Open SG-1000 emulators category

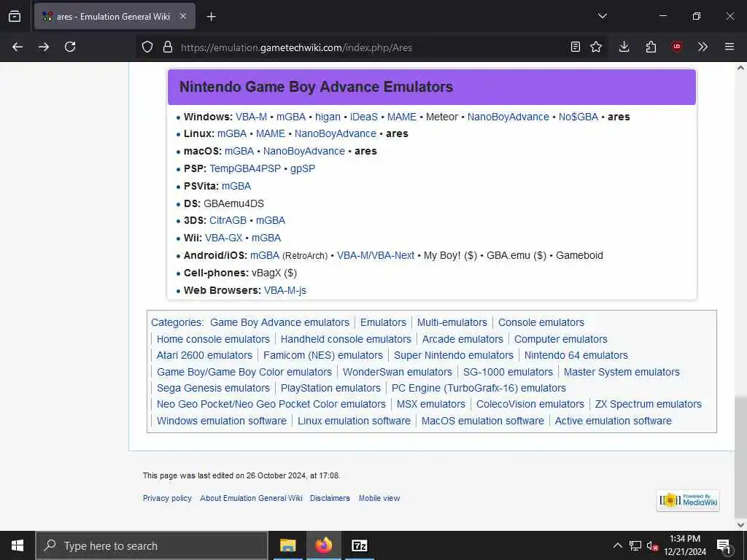(x=508, y=372)
